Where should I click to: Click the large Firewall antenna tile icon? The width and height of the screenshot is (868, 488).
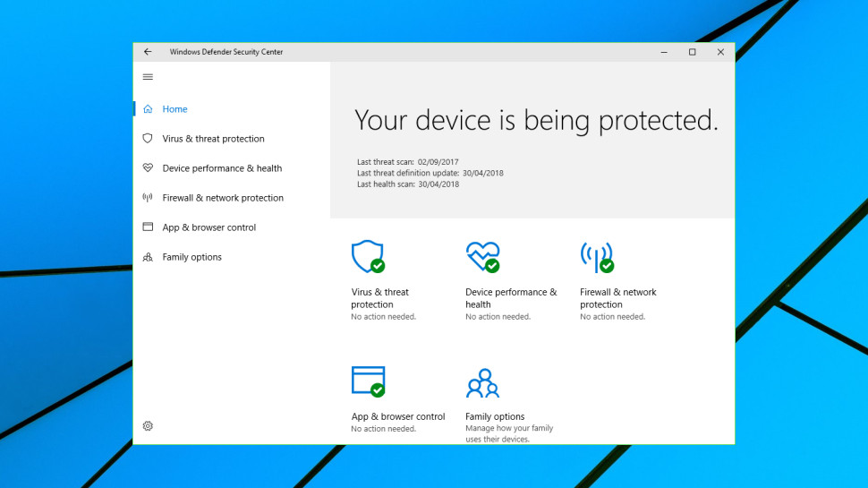tap(597, 258)
